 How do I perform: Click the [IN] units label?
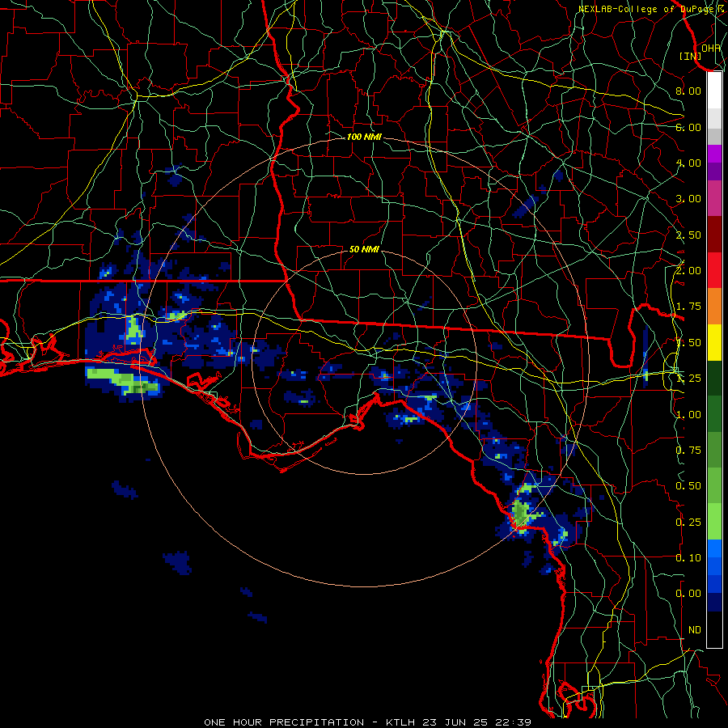[x=691, y=56]
